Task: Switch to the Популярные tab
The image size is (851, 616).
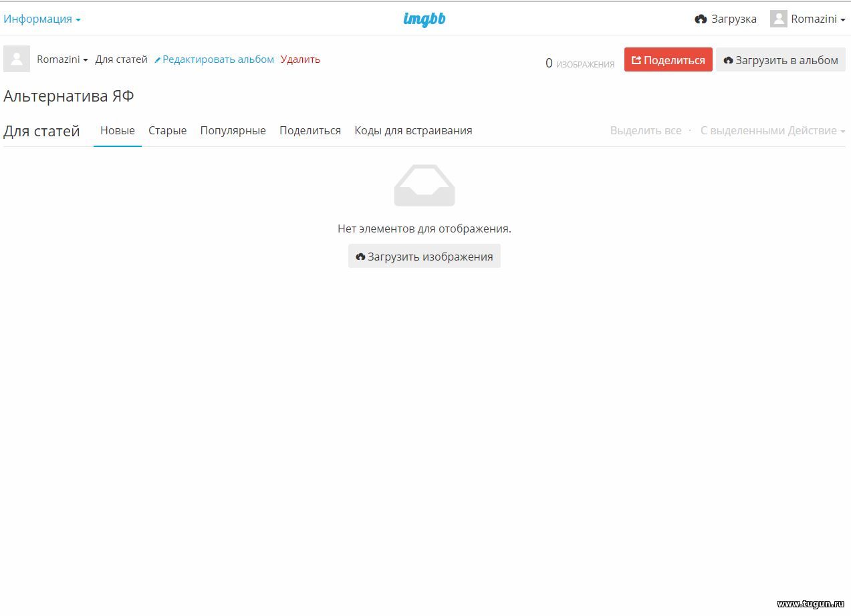Action: (233, 130)
